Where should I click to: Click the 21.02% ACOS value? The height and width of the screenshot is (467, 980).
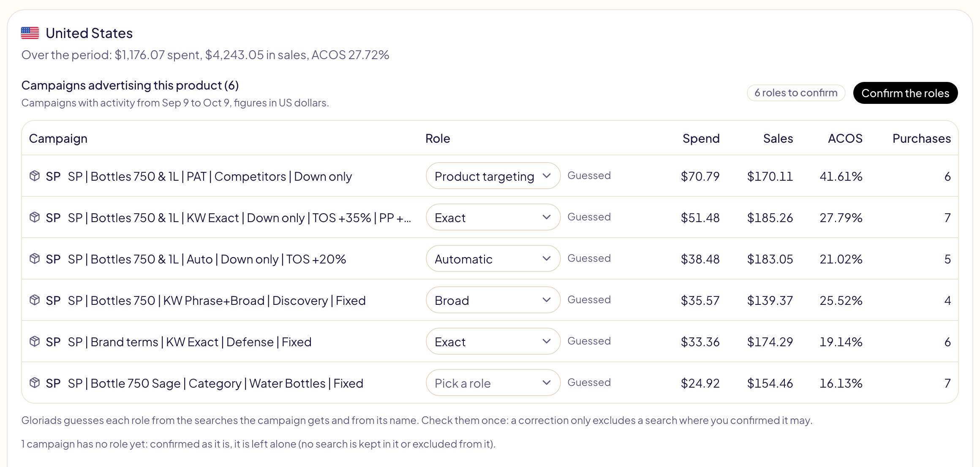pos(841,259)
